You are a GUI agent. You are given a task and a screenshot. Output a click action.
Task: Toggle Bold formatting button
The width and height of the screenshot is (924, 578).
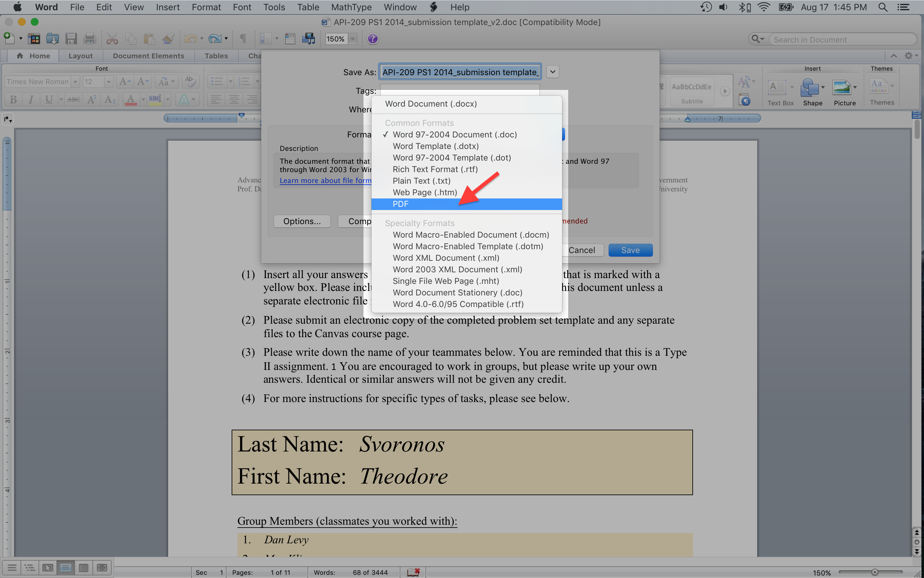click(x=13, y=100)
